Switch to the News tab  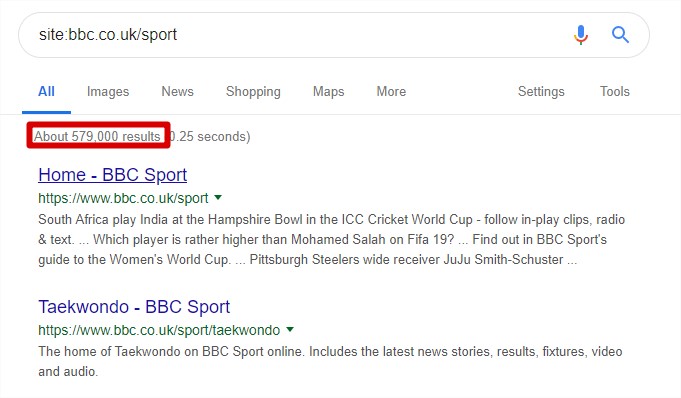(177, 92)
